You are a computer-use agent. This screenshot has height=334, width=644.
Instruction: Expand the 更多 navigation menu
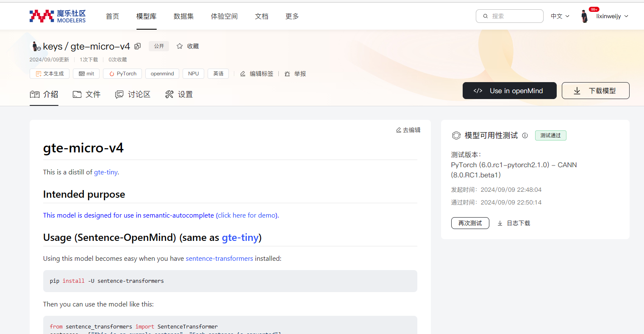291,16
